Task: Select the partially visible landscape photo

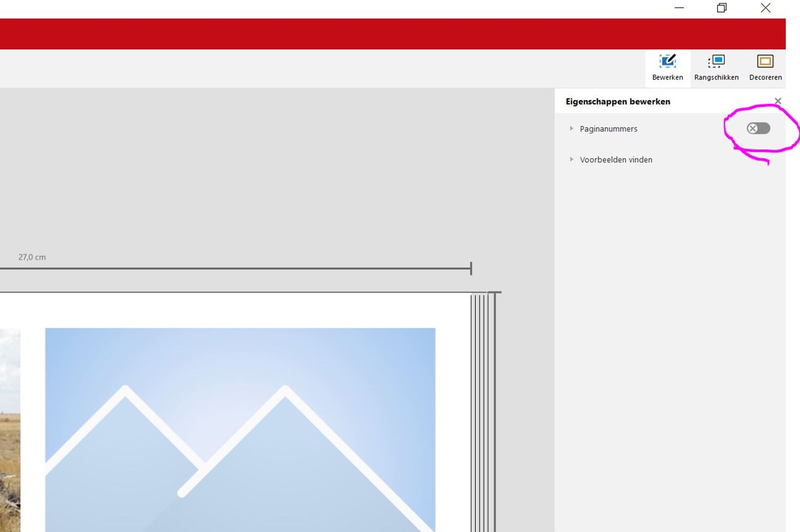Action: click(x=10, y=429)
